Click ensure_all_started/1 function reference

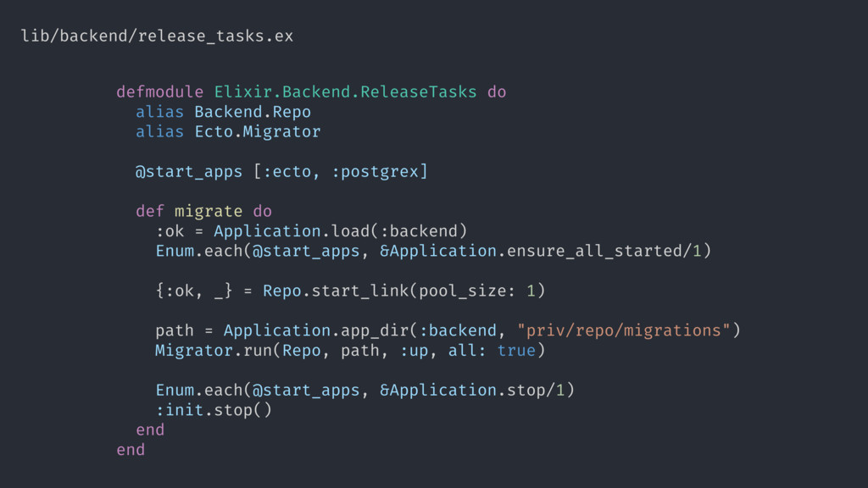(x=604, y=251)
